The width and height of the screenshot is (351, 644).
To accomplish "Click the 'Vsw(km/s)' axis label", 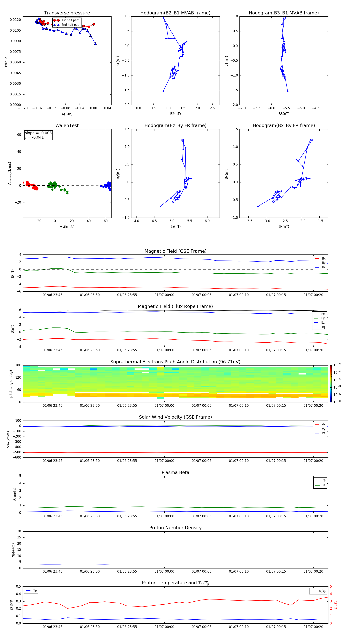I will [x=8, y=439].
